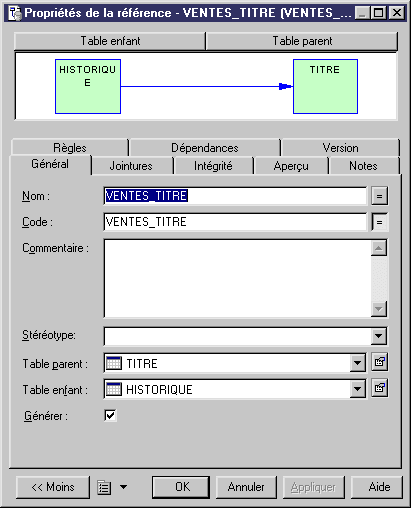Expand the Stéréotype dropdown
The image size is (411, 508).
point(379,336)
